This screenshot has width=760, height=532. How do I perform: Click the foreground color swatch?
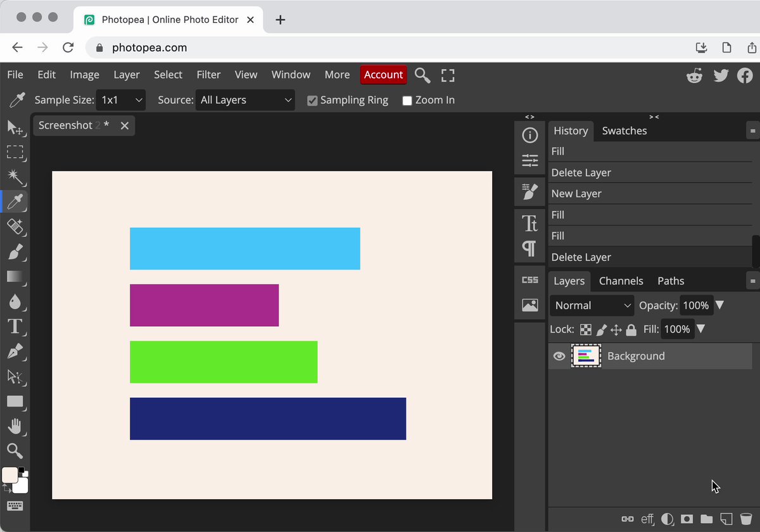tap(9, 475)
